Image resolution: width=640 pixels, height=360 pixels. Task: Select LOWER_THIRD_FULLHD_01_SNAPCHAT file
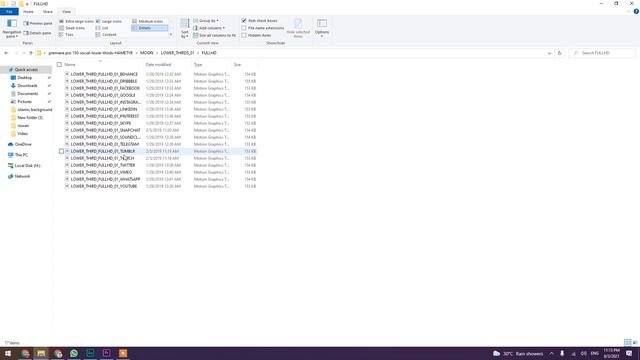coord(105,130)
